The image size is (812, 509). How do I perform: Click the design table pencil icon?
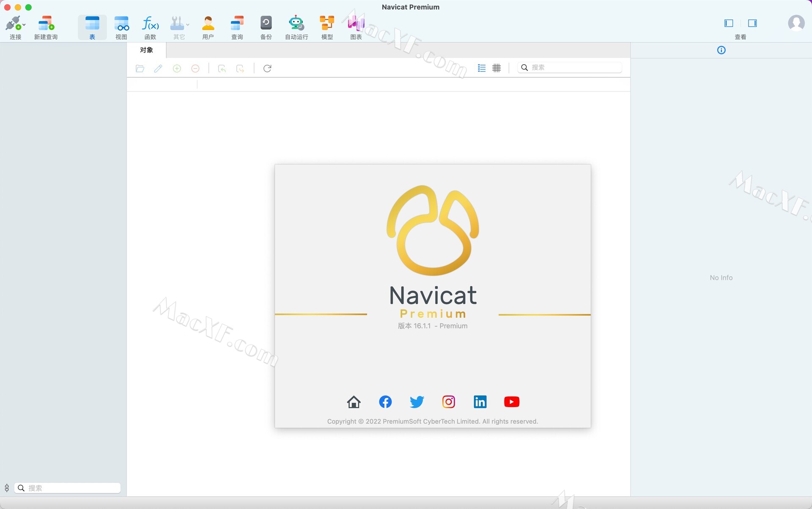(x=158, y=69)
